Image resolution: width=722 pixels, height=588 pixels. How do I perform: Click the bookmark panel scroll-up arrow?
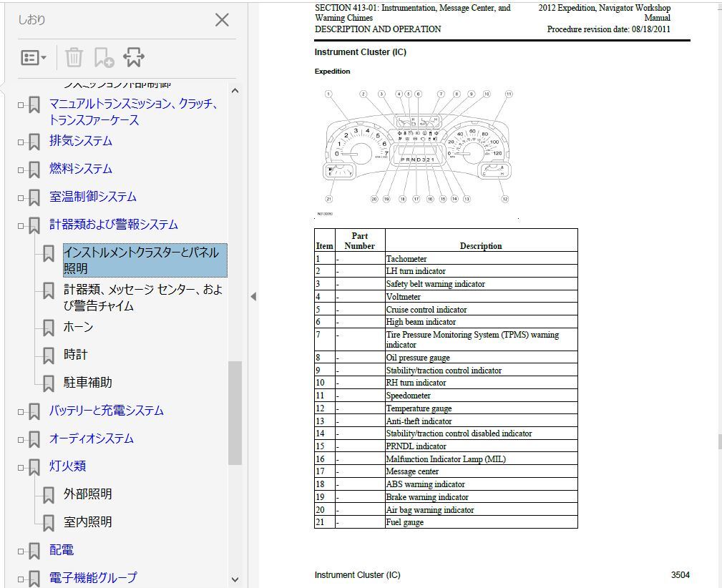[235, 91]
